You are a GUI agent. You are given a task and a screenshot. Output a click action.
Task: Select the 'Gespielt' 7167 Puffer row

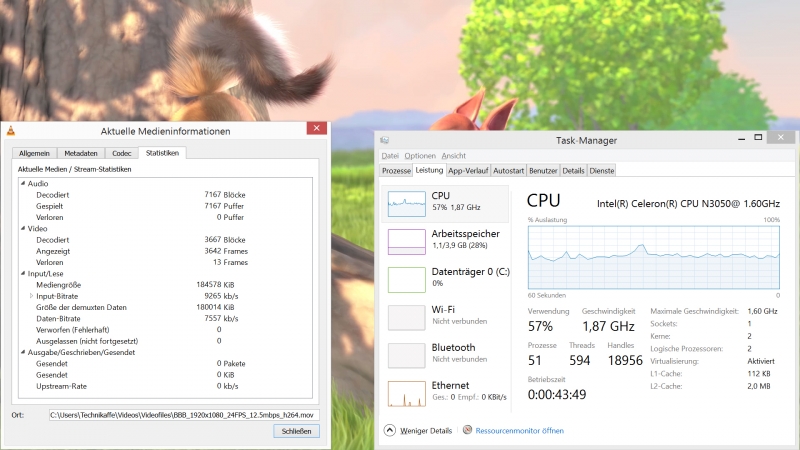point(165,206)
